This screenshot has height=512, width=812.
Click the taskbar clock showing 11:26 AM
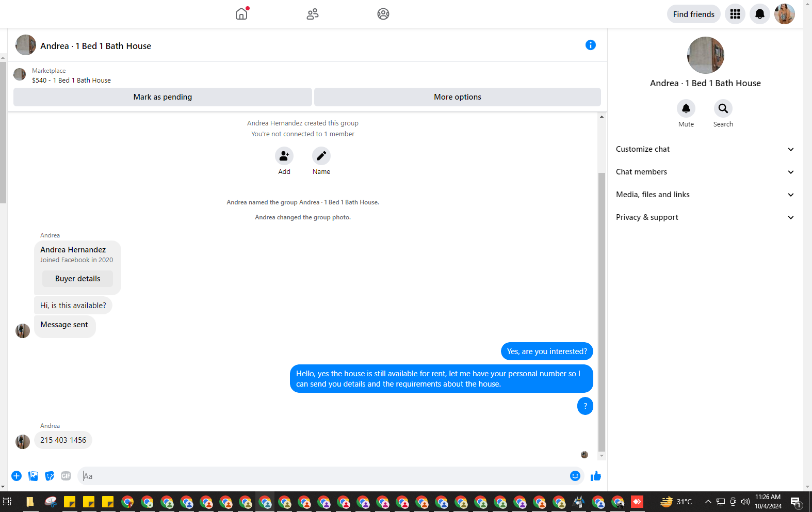pyautogui.click(x=768, y=502)
